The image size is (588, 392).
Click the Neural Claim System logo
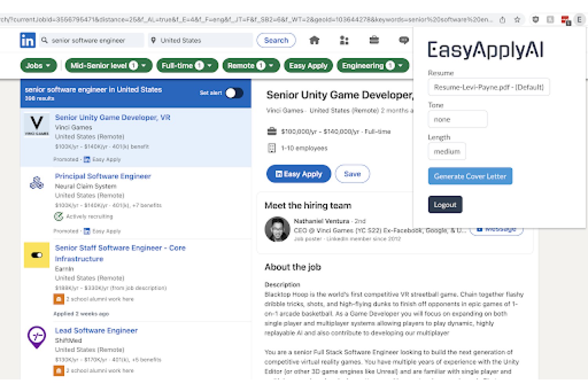tap(37, 183)
